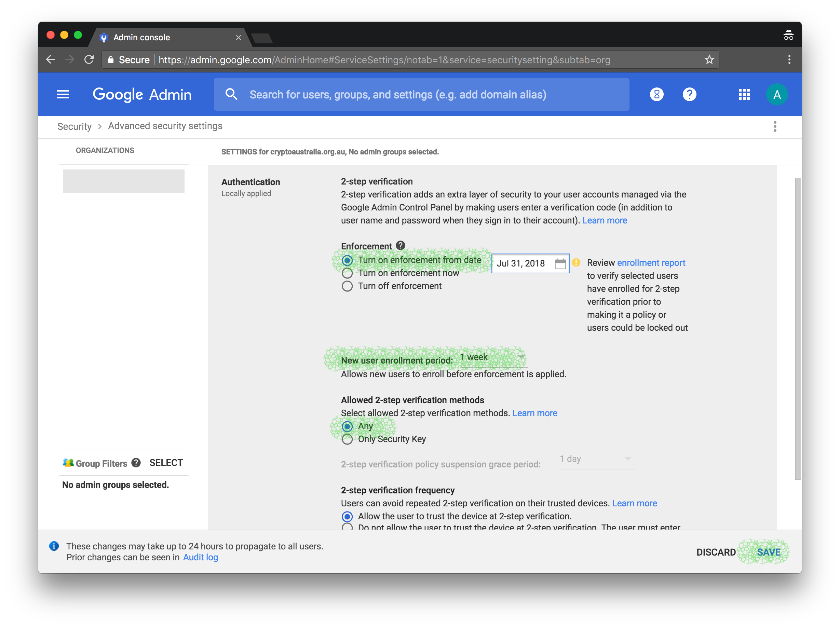Select Turn on enforcement from date
This screenshot has height=628, width=840.
pyautogui.click(x=347, y=260)
